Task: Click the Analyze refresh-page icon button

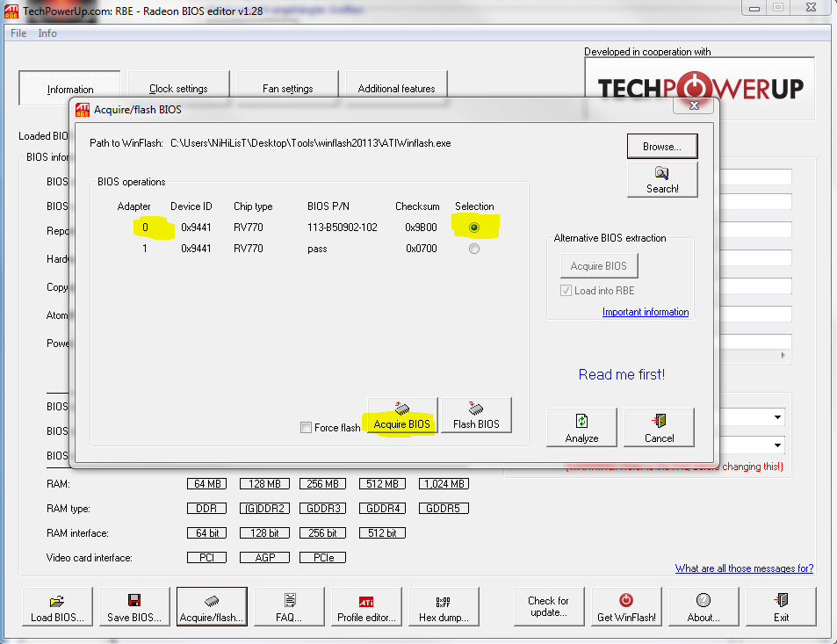Action: (581, 427)
